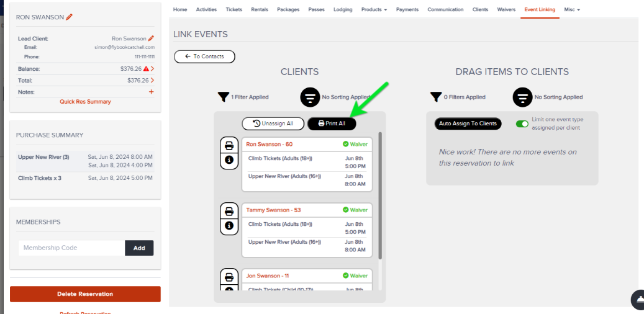Image resolution: width=644 pixels, height=314 pixels.
Task: Print Tammy Swanson's tickets icon
Action: click(229, 211)
